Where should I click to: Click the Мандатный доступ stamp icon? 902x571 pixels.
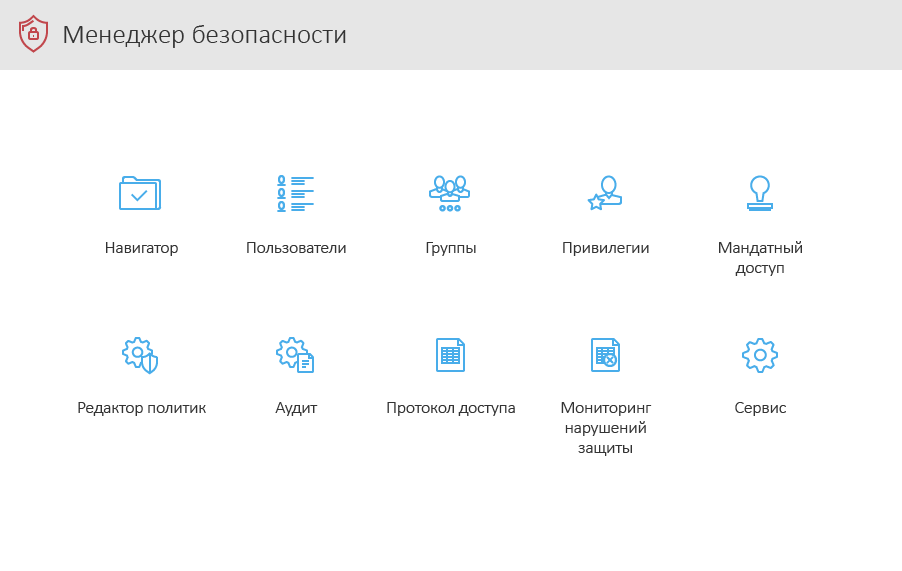click(x=760, y=193)
